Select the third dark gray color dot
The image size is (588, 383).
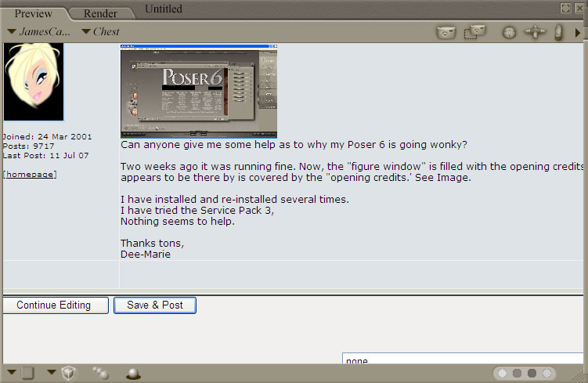[532, 374]
